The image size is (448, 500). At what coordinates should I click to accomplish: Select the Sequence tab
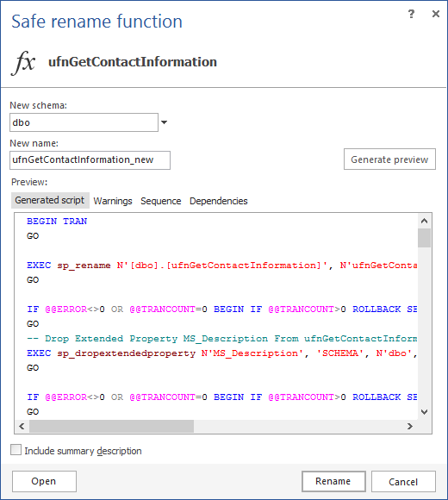pos(160,201)
